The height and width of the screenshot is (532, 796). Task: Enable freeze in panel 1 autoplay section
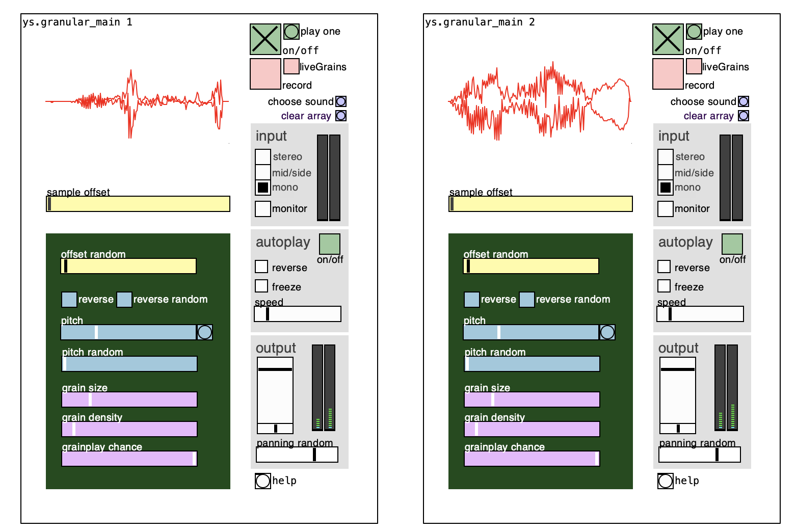click(261, 286)
